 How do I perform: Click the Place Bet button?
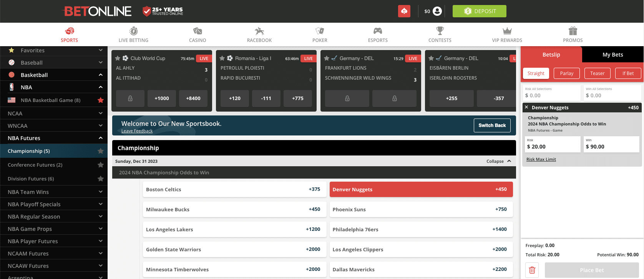592,270
